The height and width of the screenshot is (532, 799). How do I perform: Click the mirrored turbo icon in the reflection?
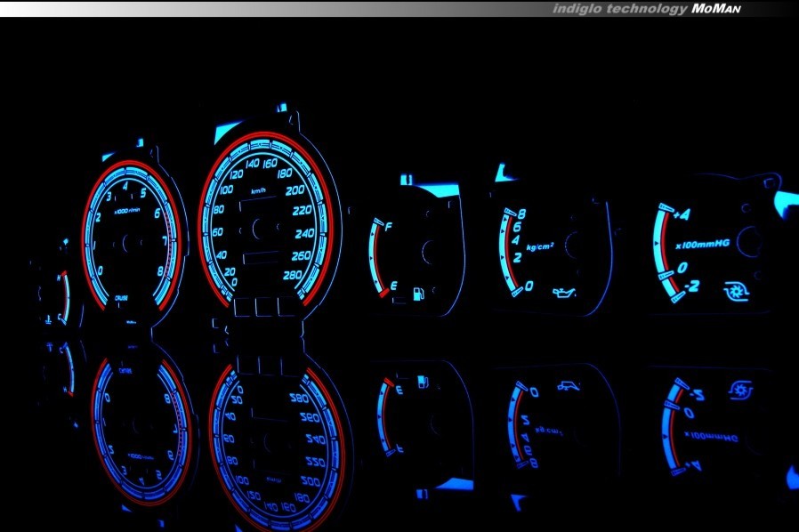740,391
